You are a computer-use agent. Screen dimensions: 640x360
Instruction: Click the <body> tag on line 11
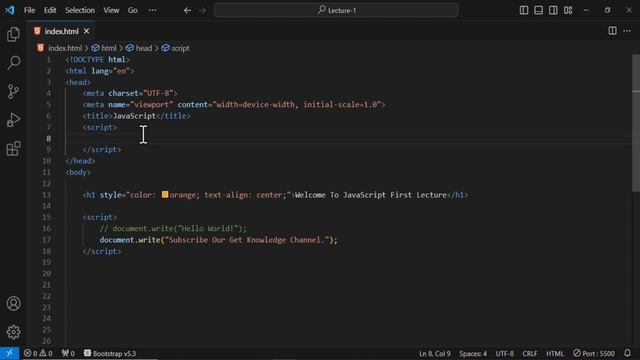tap(78, 172)
